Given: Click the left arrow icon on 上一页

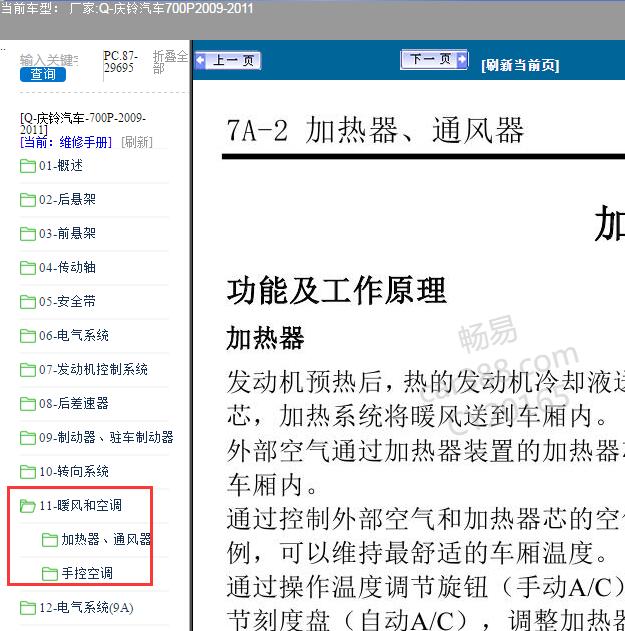Looking at the screenshot, I should [x=200, y=61].
